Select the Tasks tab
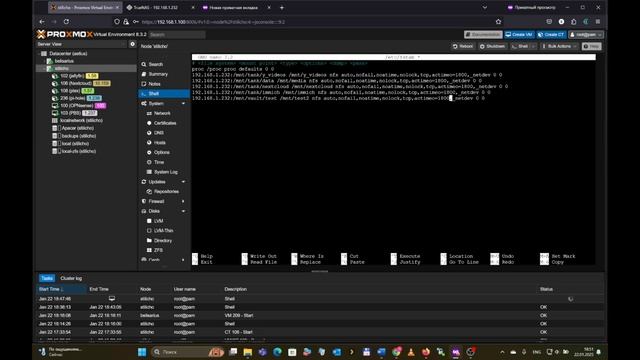640x360 pixels. click(x=47, y=278)
